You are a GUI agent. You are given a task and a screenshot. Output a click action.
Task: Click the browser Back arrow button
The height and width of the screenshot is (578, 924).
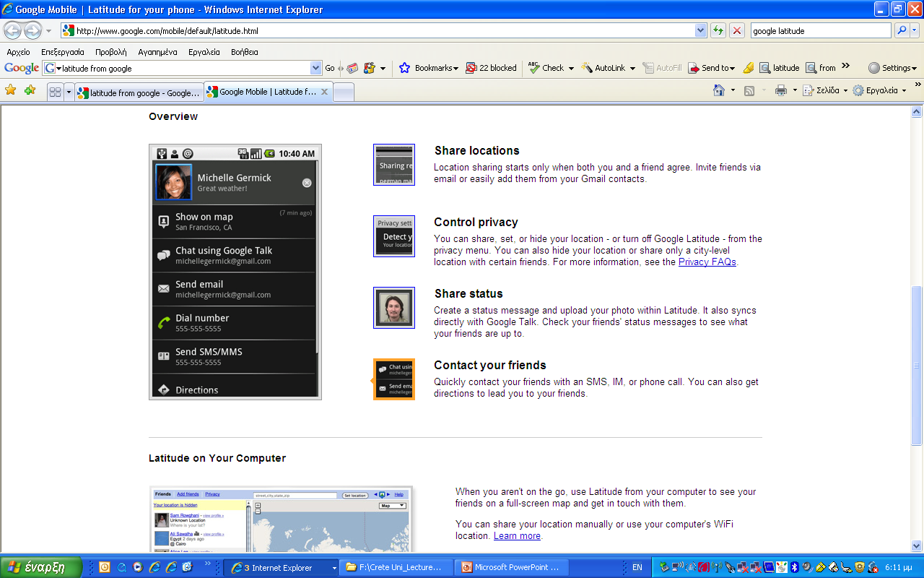pyautogui.click(x=13, y=31)
